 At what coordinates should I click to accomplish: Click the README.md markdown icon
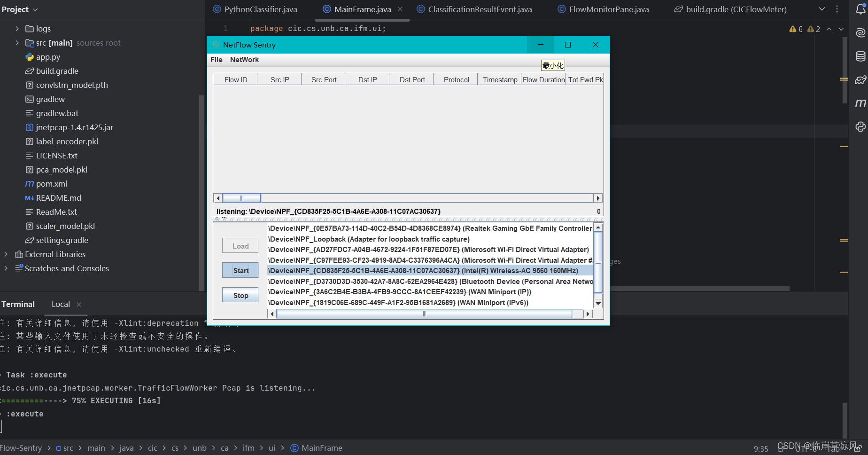point(30,198)
